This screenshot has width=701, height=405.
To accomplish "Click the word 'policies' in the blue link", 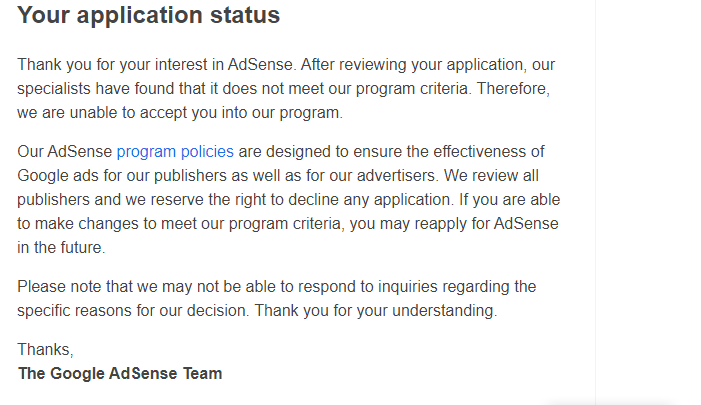I will coord(207,152).
